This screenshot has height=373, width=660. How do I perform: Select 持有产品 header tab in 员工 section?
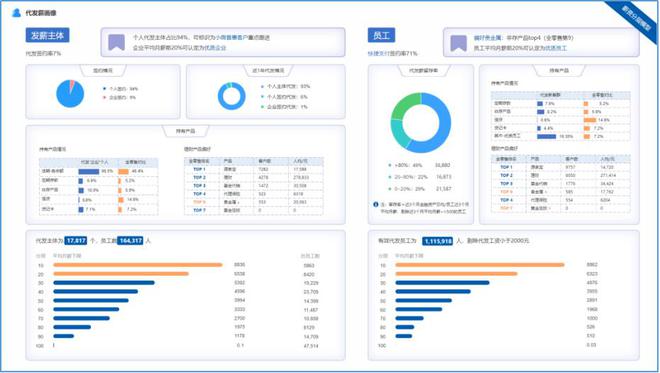pos(559,70)
